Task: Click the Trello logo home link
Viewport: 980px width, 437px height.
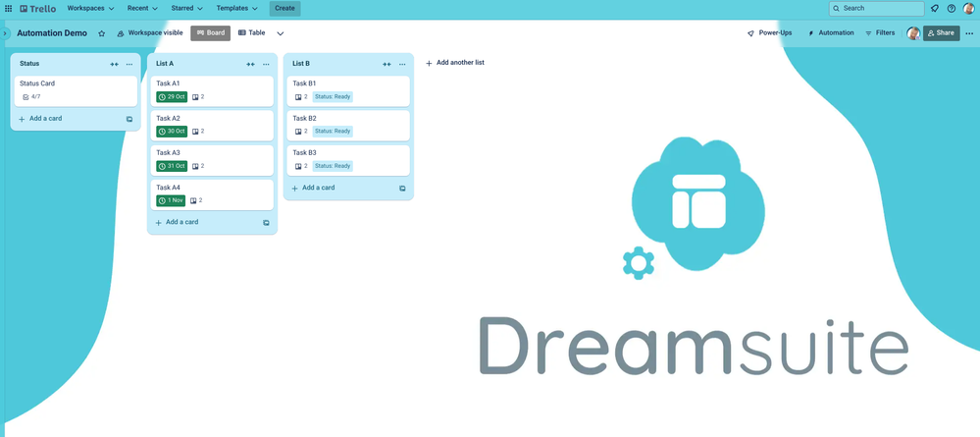Action: tap(37, 9)
